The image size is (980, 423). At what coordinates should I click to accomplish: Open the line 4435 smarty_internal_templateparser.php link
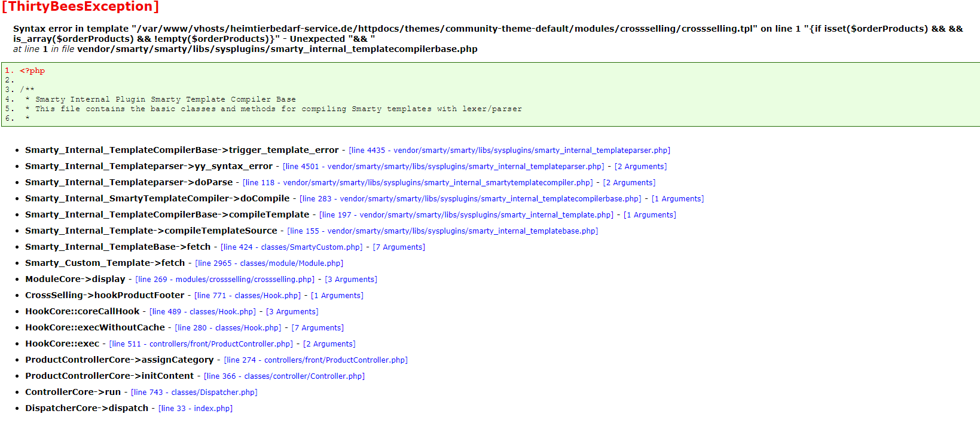[x=509, y=151]
